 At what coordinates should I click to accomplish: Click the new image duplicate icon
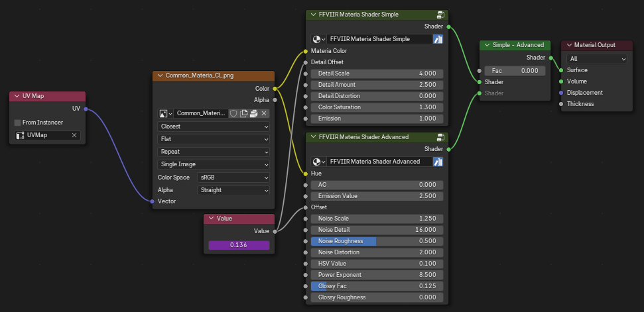243,113
